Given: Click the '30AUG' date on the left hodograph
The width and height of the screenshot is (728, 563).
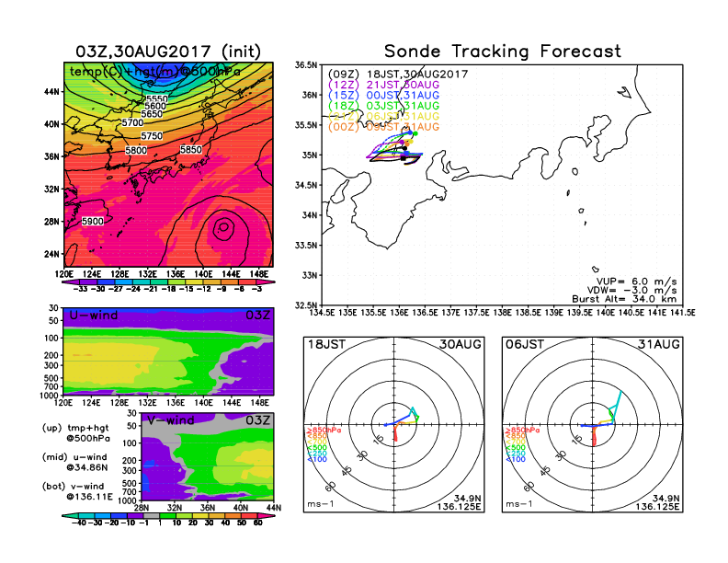Looking at the screenshot, I should tap(461, 344).
